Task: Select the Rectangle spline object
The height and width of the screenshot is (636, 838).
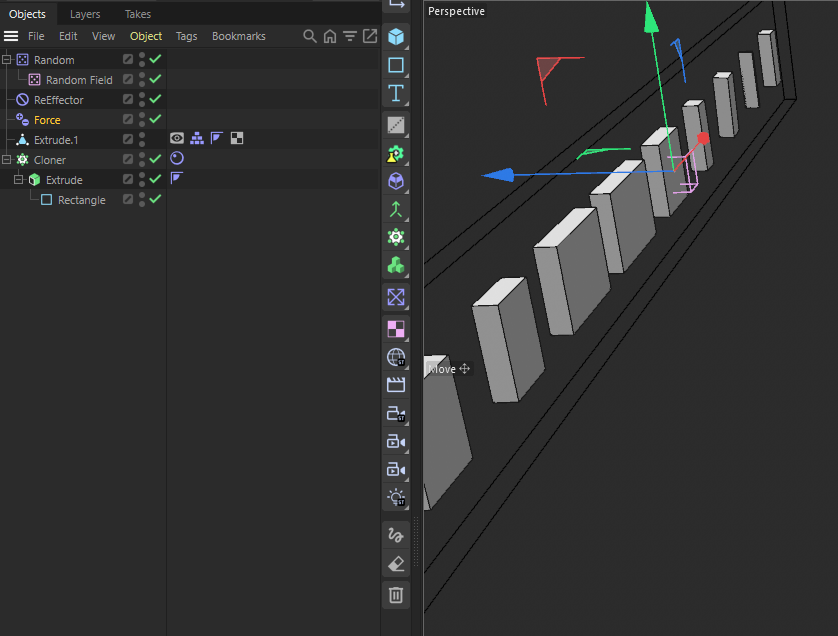Action: tap(82, 200)
